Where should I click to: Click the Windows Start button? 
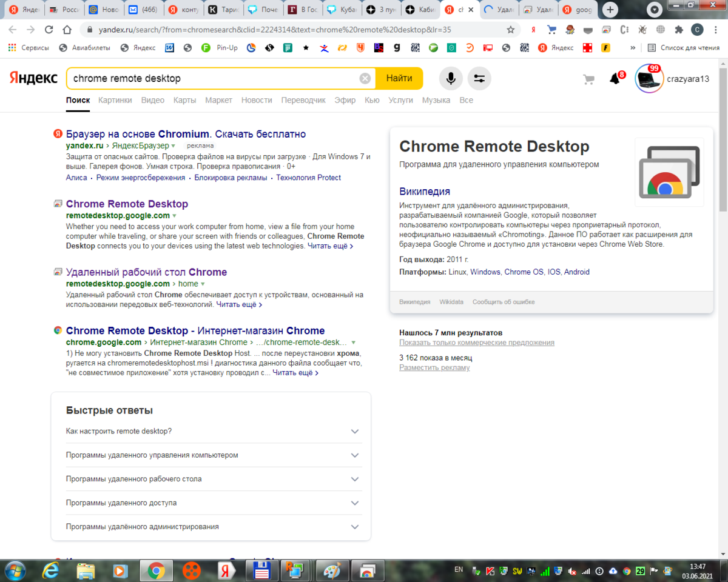(x=15, y=570)
